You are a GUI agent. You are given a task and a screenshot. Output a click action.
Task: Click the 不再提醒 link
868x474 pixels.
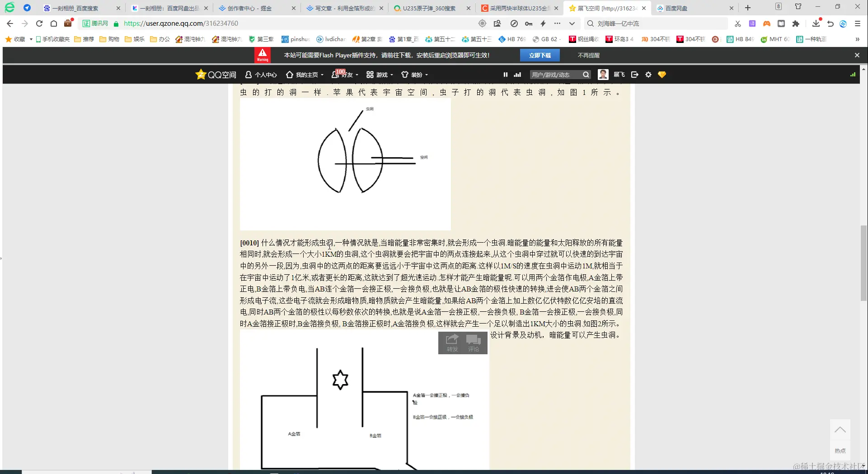(x=588, y=55)
